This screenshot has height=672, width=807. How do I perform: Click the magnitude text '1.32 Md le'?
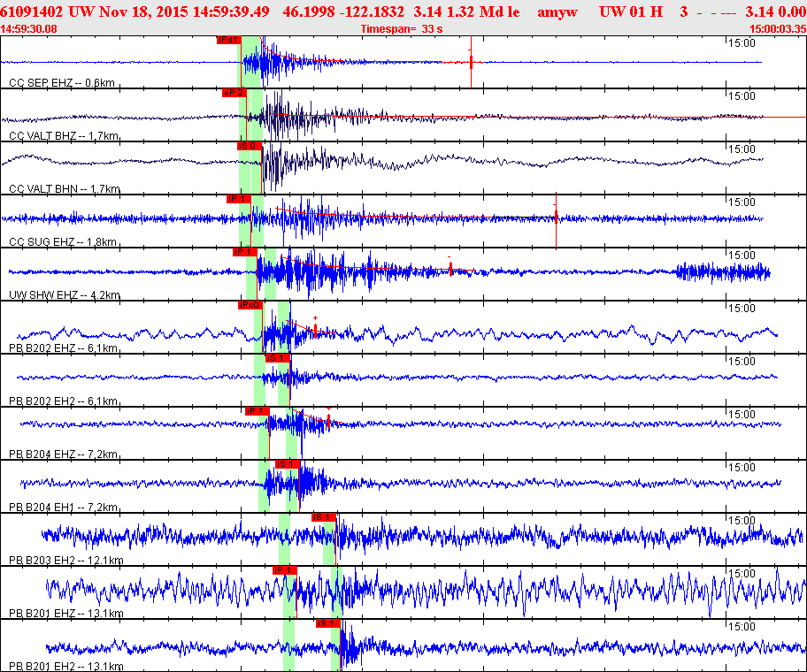coord(481,11)
